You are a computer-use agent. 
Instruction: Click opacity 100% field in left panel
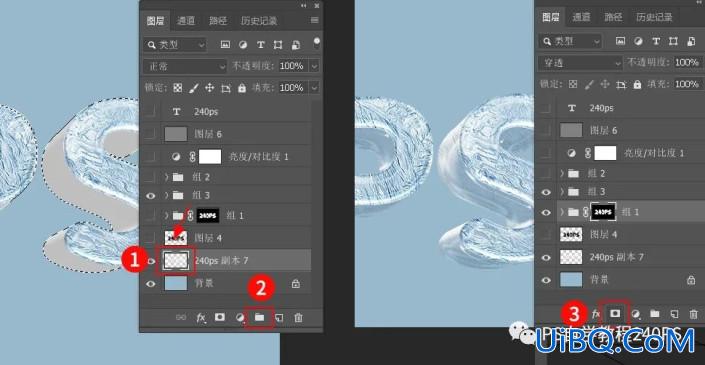click(293, 66)
